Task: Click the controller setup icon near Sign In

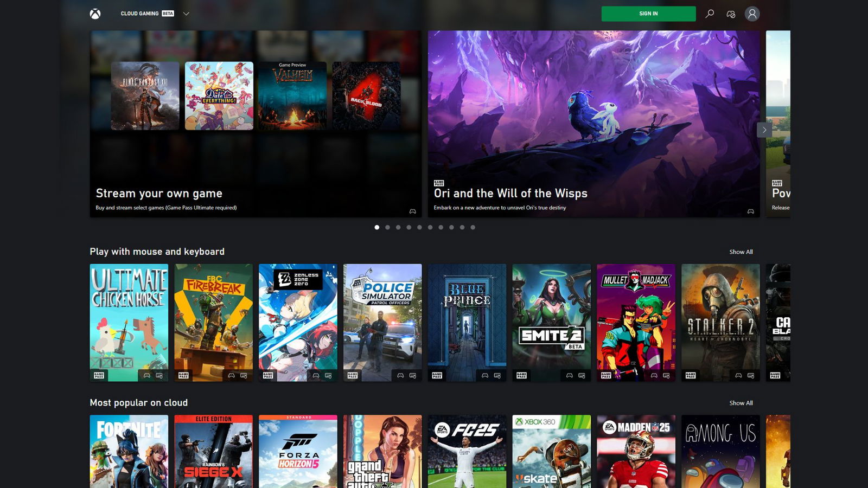Action: click(x=730, y=14)
